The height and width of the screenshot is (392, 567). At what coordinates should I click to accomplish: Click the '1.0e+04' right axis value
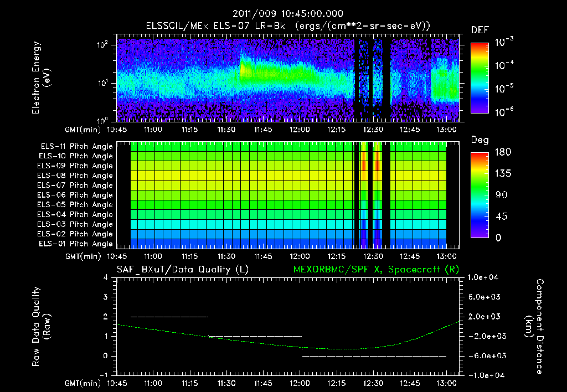pyautogui.click(x=483, y=277)
